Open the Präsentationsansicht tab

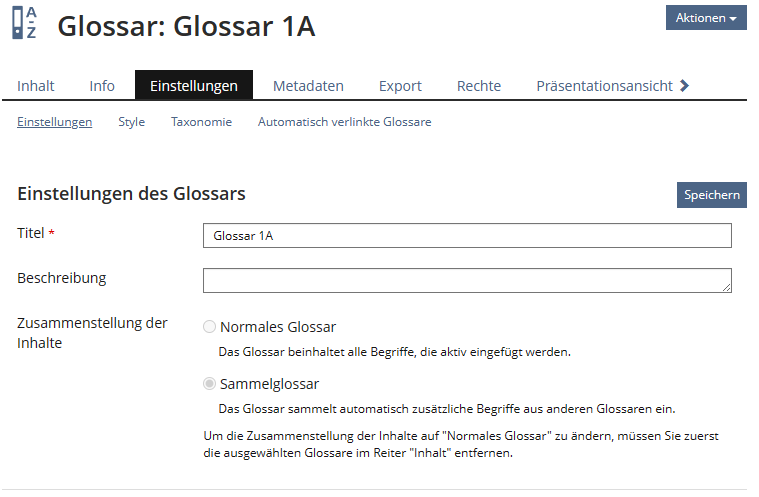coord(604,86)
